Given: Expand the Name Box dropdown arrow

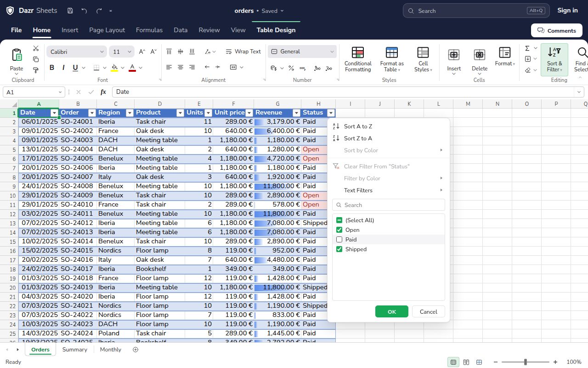Looking at the screenshot, I should point(60,92).
